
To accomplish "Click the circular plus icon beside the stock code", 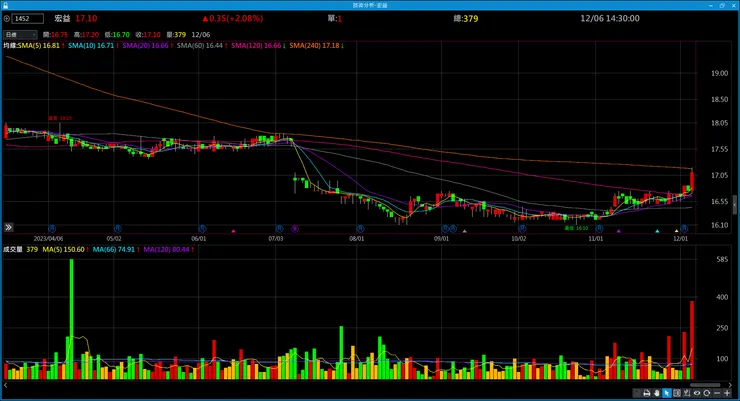I will (7, 19).
